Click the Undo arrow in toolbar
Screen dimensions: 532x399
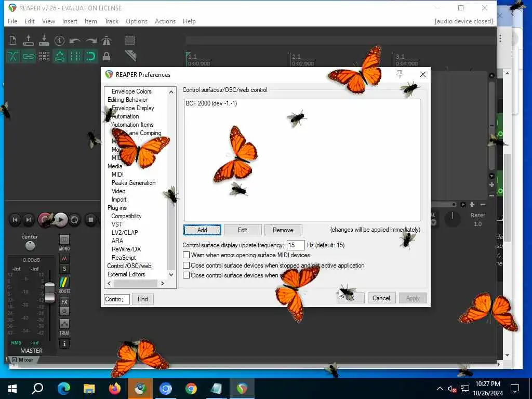point(75,41)
